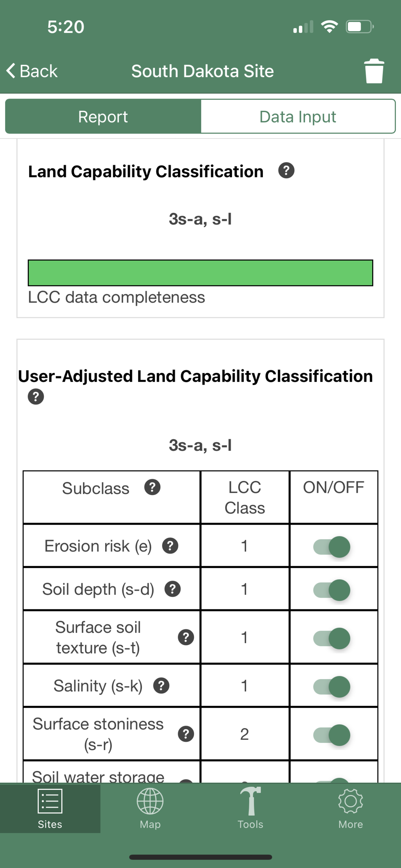Open Salinity (s-k) help icon

click(161, 686)
